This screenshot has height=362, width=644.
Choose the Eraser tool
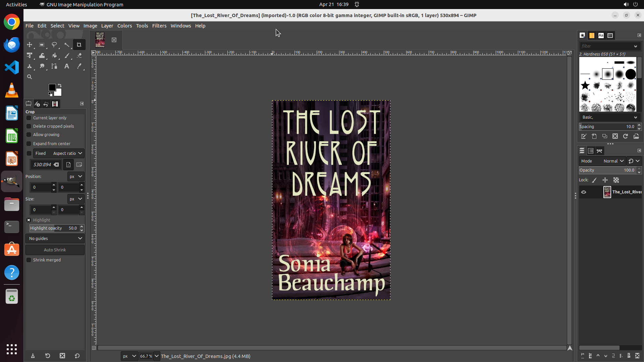point(79,56)
